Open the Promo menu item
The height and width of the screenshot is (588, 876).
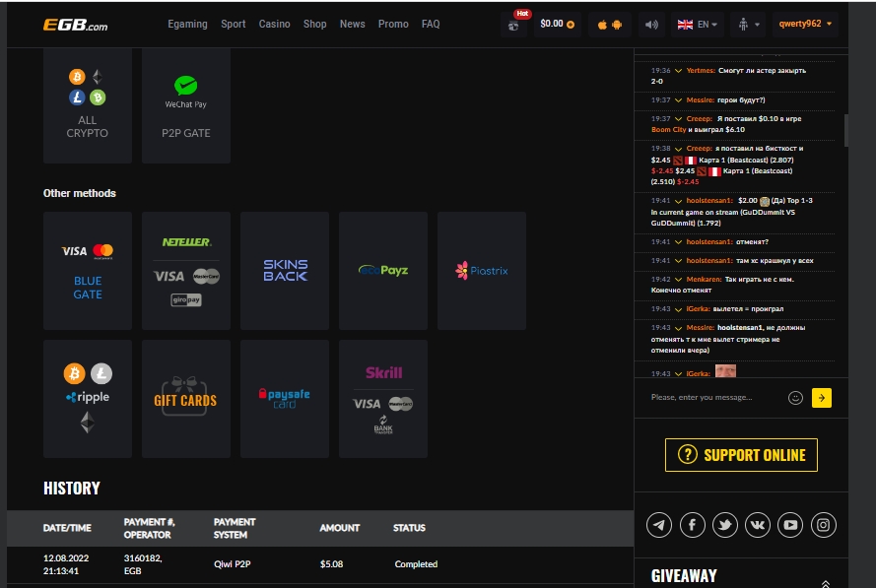tap(393, 24)
